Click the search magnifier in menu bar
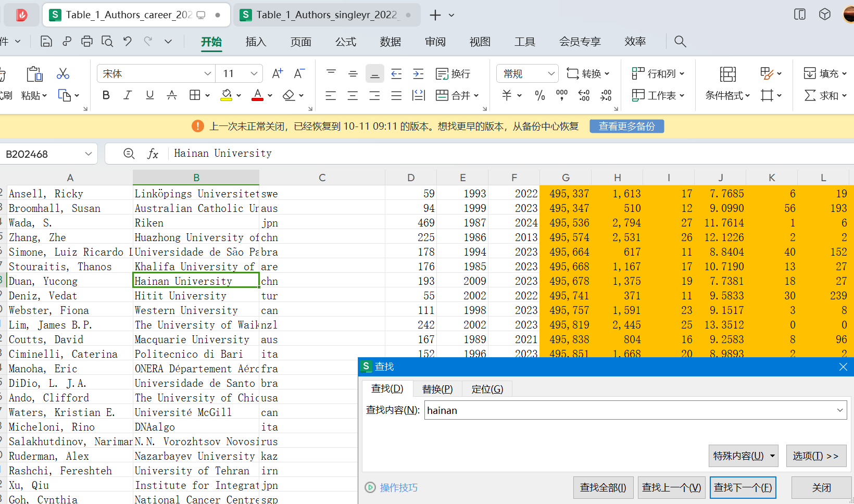This screenshot has width=854, height=504. coord(680,42)
